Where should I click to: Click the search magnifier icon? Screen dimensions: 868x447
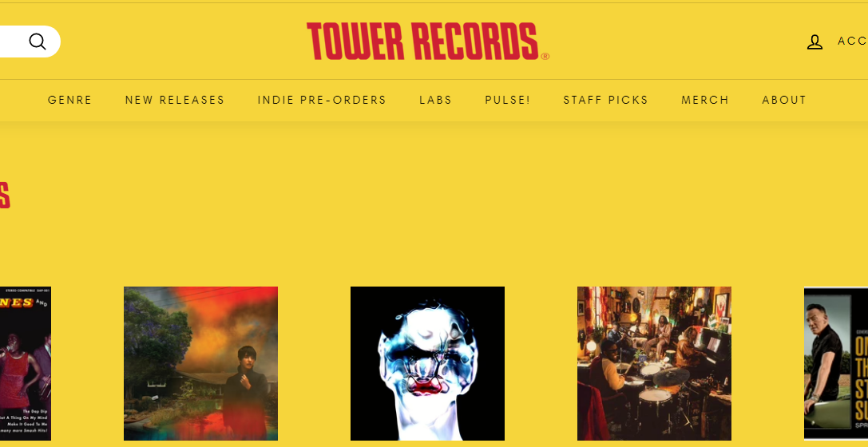point(37,42)
